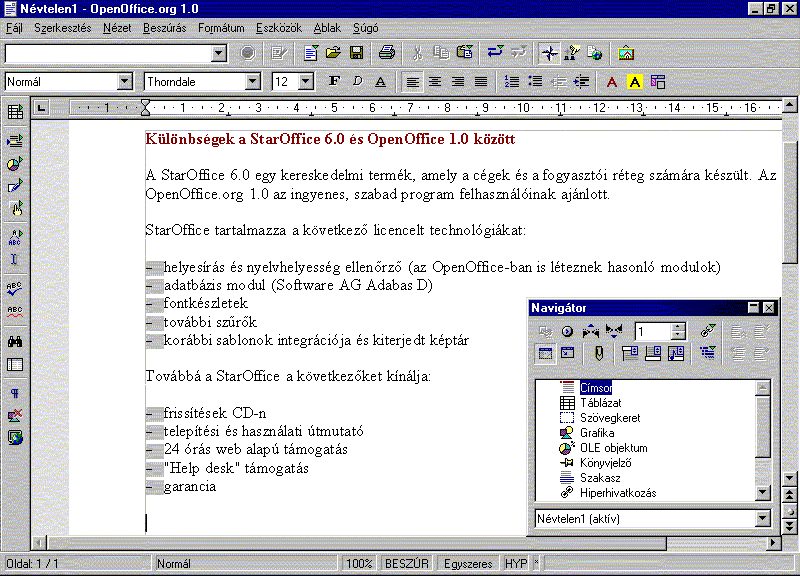This screenshot has width=800, height=576.
Task: Print the document with the printer icon
Action: point(387,53)
